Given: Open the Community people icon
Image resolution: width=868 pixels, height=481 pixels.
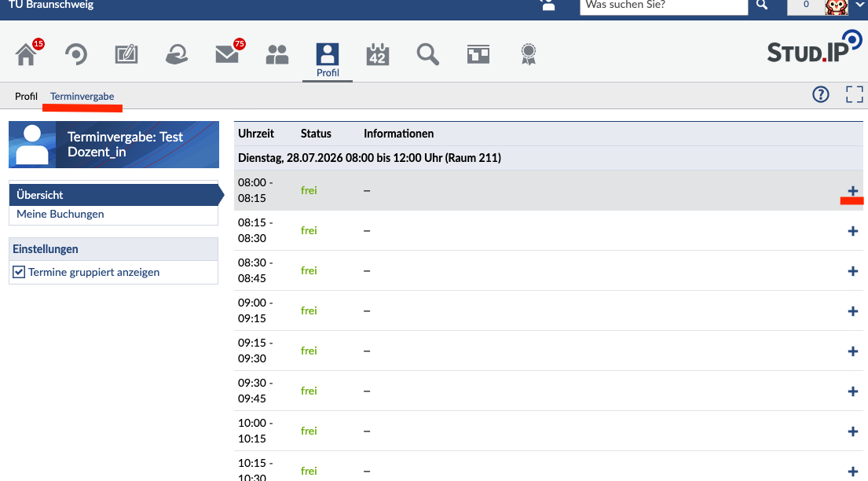Looking at the screenshot, I should (277, 54).
